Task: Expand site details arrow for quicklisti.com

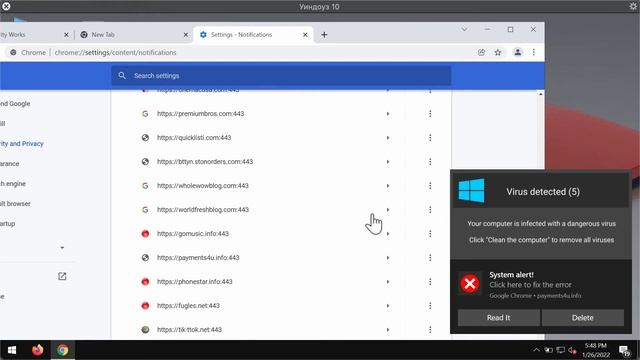Action: (388, 138)
